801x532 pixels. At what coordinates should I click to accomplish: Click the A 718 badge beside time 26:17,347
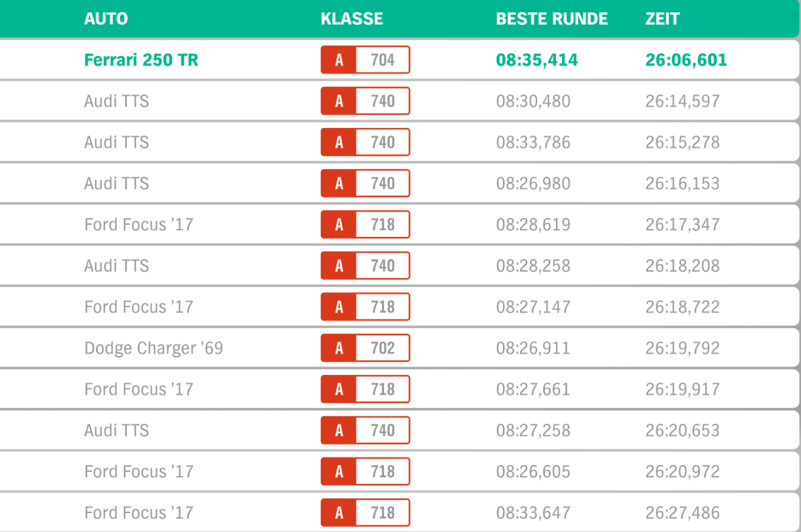(365, 225)
